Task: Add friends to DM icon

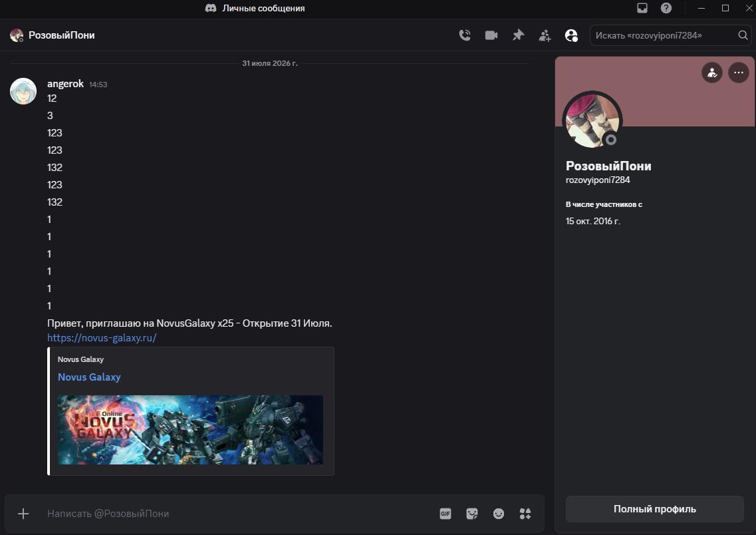Action: [x=545, y=35]
